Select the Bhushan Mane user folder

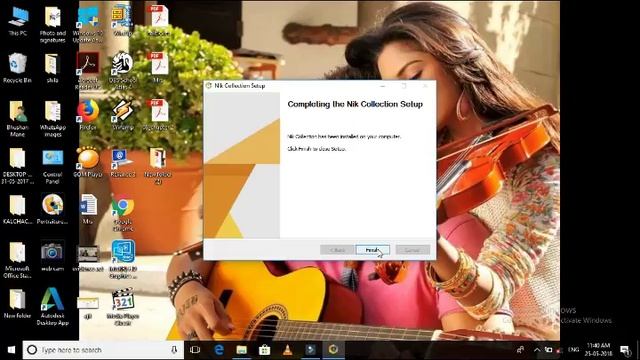click(18, 118)
